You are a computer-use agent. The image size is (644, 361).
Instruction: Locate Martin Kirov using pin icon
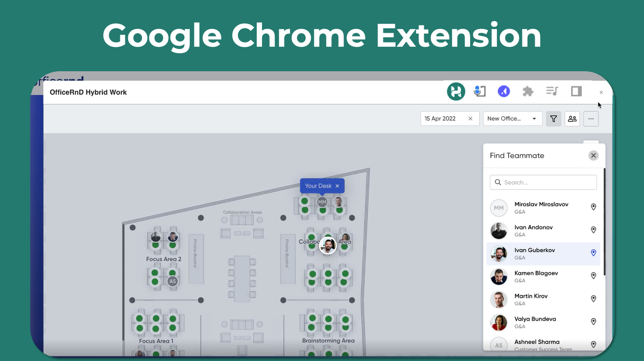click(593, 299)
